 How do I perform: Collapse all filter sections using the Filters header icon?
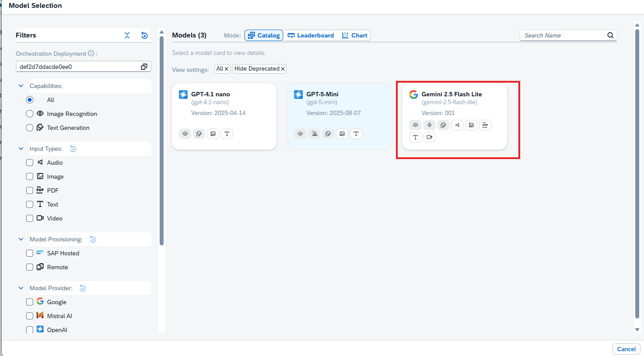[x=127, y=35]
